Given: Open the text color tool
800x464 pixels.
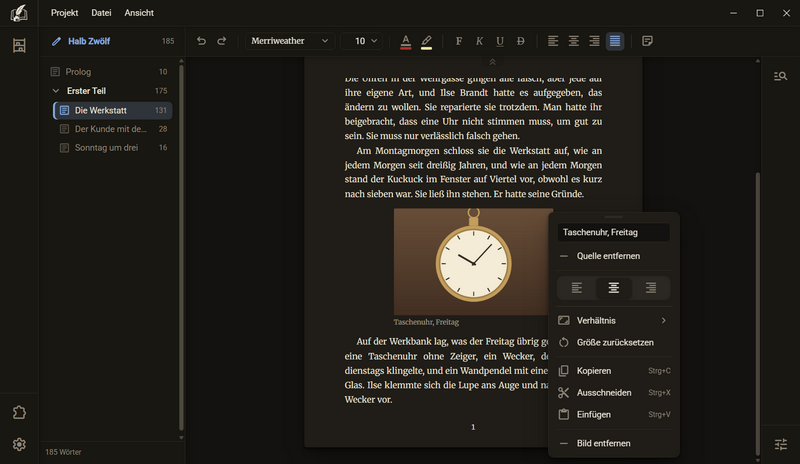Looking at the screenshot, I should [406, 41].
